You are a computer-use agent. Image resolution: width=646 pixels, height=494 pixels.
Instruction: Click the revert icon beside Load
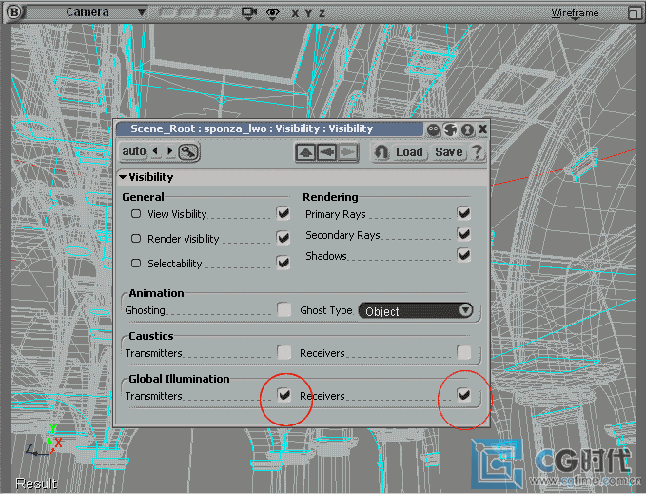tap(381, 152)
